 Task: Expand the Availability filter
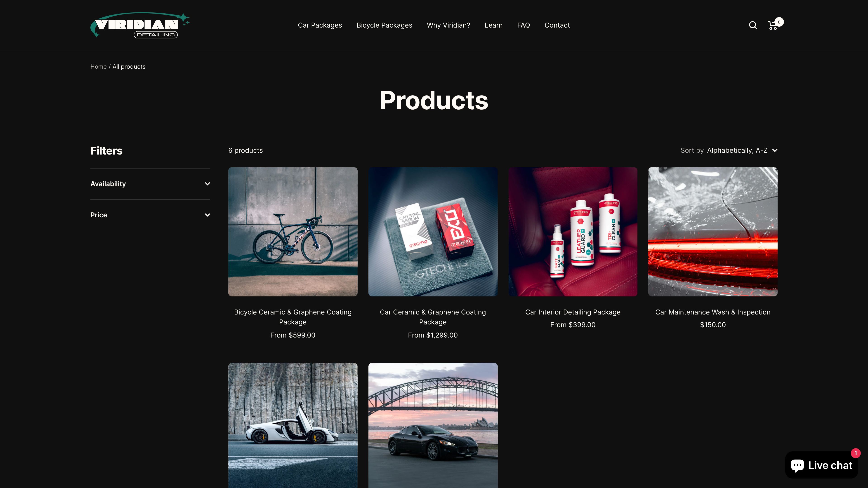click(150, 184)
